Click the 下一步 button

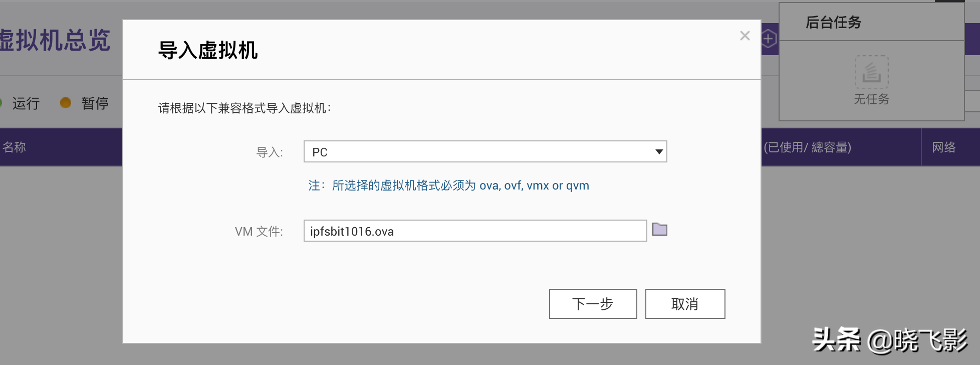[x=593, y=304]
